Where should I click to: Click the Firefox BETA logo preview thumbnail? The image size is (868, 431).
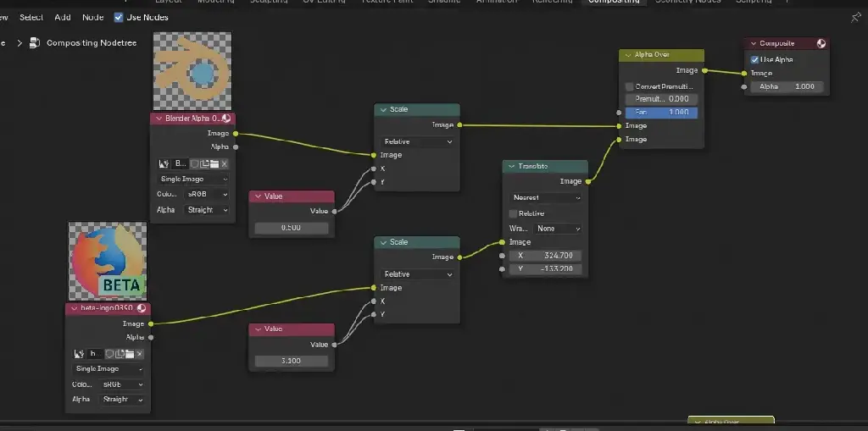[108, 261]
